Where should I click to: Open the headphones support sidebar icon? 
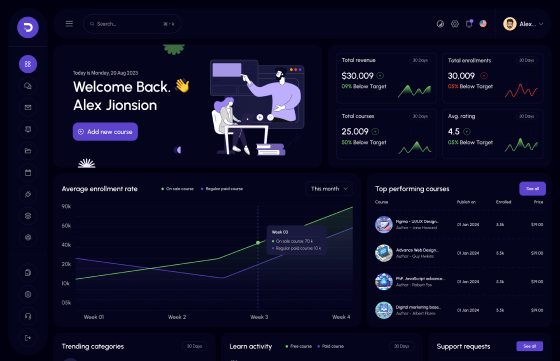coord(28,316)
